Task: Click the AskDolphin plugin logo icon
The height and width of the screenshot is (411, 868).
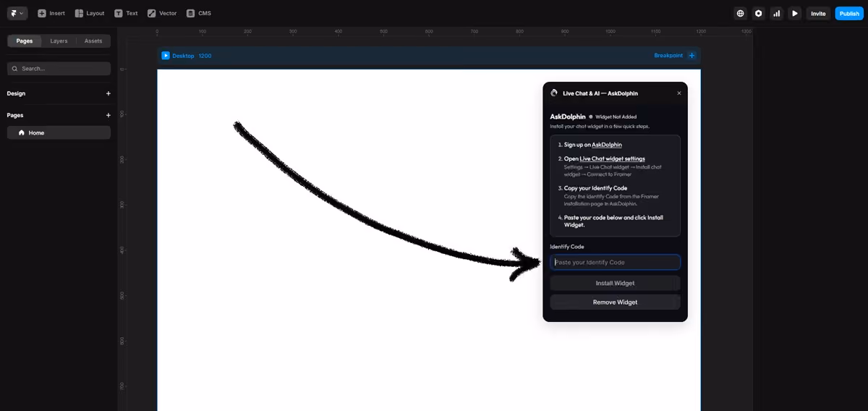Action: [554, 93]
